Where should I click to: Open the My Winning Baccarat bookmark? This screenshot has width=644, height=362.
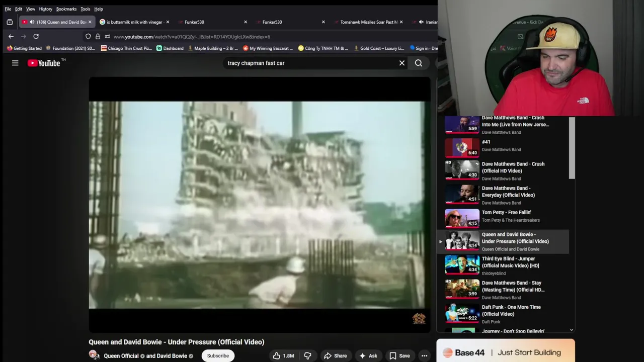pyautogui.click(x=268, y=48)
